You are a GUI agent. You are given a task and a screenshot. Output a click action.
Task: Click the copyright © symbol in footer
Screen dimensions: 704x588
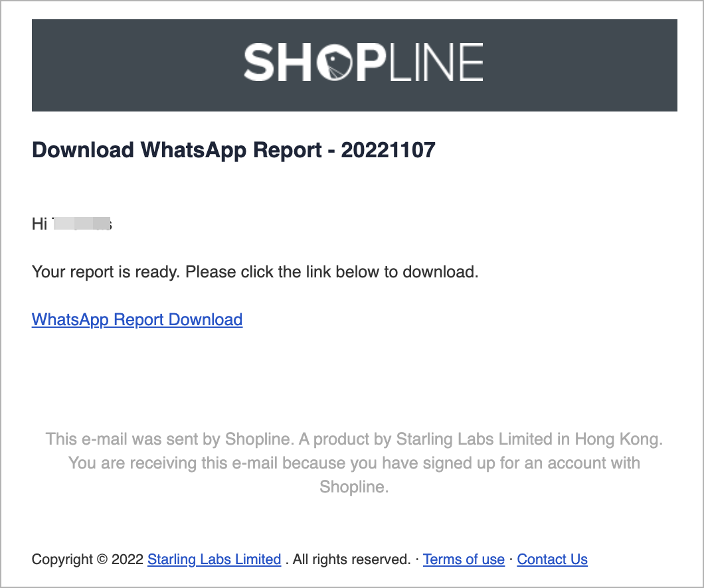tap(102, 559)
